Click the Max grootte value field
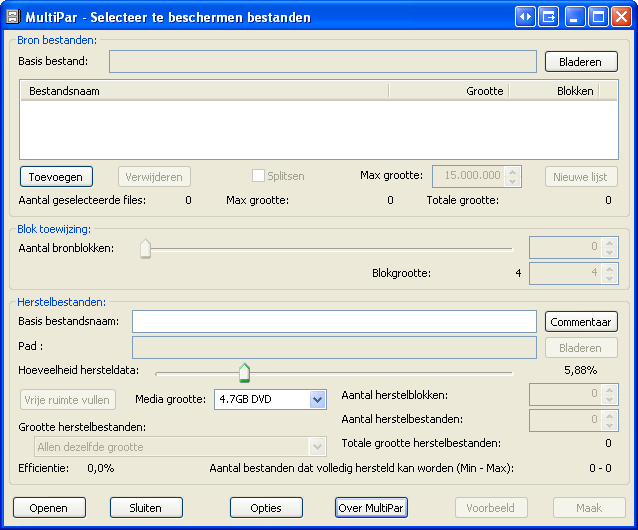The image size is (638, 530). (x=468, y=176)
